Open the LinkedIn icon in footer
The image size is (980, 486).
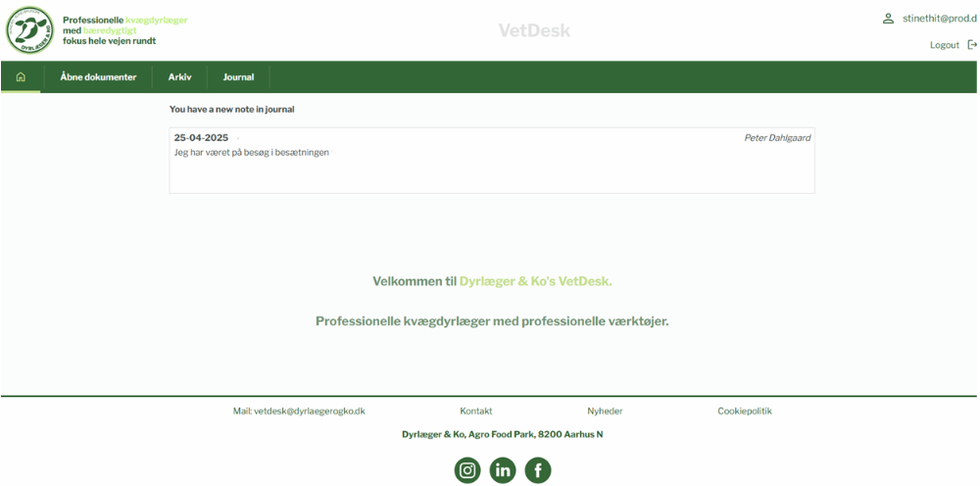tap(503, 470)
